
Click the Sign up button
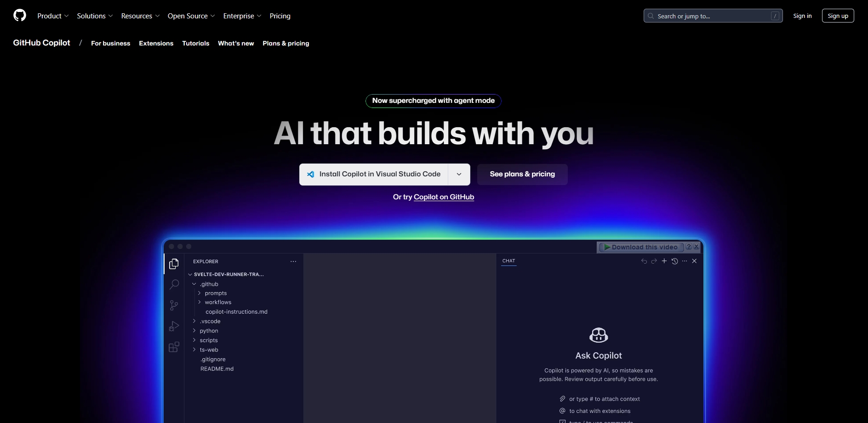(x=838, y=16)
